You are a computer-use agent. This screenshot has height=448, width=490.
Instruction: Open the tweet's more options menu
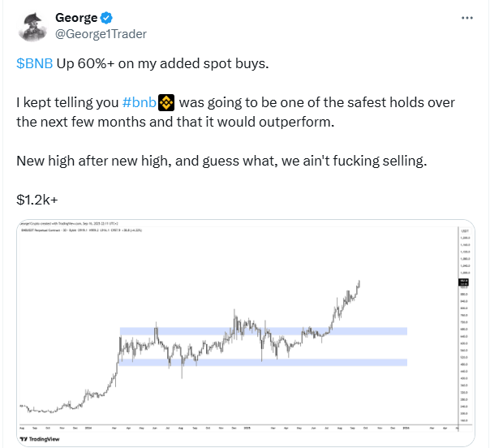466,17
